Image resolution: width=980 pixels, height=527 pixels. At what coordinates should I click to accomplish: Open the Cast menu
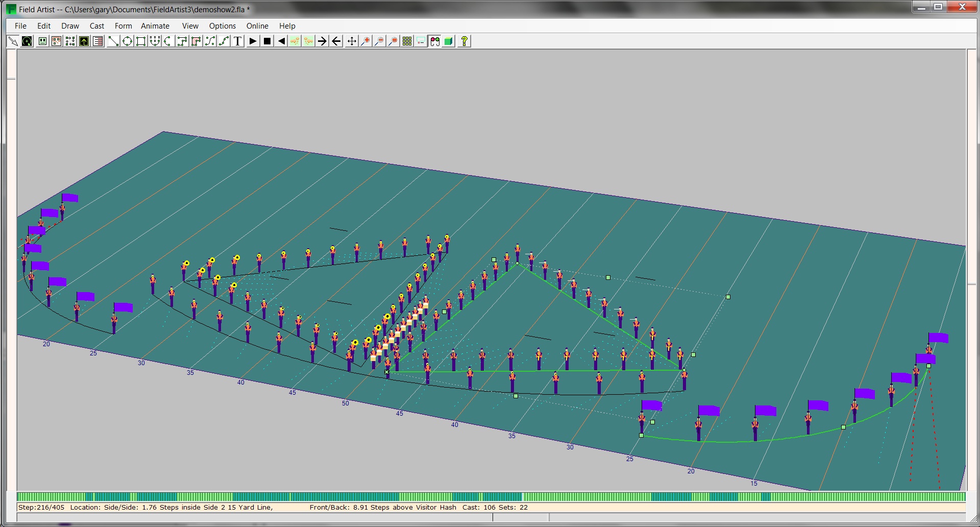coord(96,26)
